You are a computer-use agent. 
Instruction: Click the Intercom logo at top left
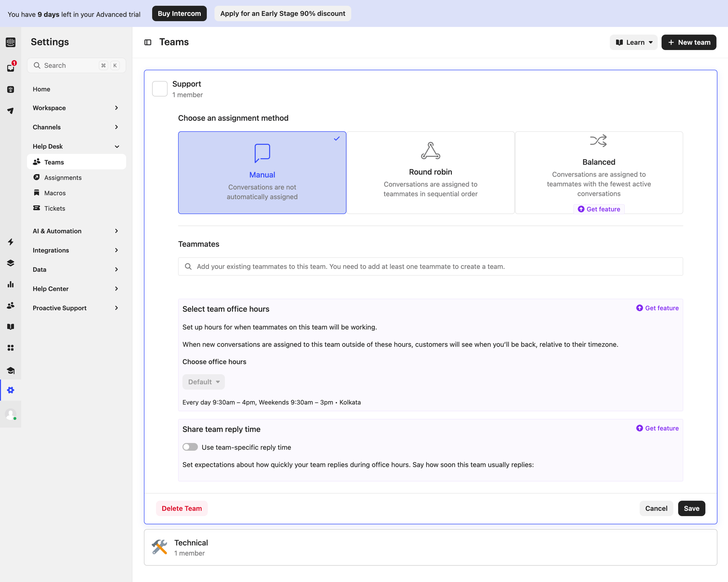(x=11, y=42)
